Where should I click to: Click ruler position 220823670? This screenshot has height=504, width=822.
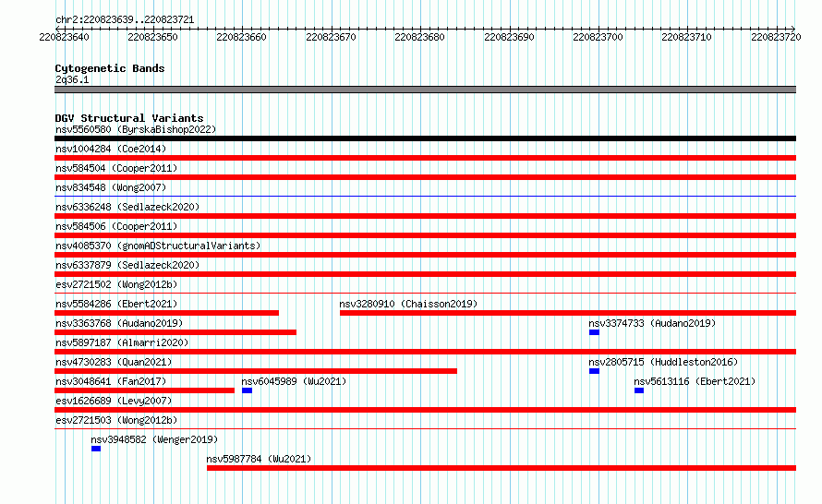tap(331, 37)
